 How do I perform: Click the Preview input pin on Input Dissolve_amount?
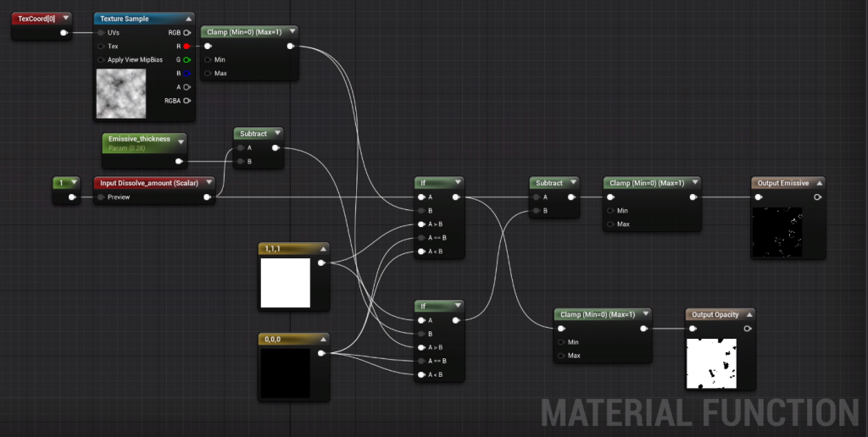(102, 197)
